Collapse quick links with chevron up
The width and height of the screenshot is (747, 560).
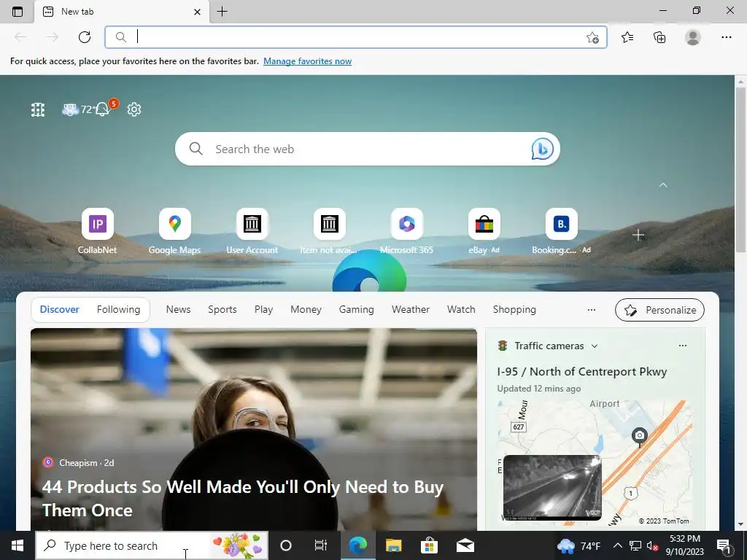(663, 184)
